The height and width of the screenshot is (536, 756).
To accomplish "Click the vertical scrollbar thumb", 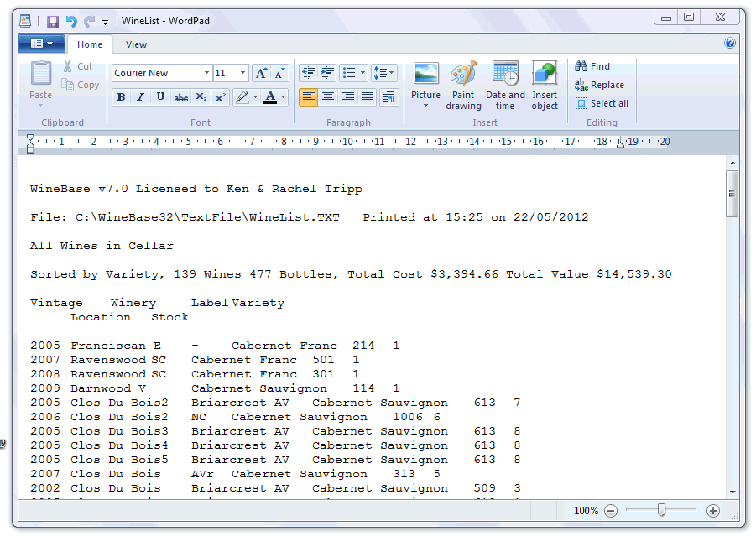I will [x=732, y=194].
